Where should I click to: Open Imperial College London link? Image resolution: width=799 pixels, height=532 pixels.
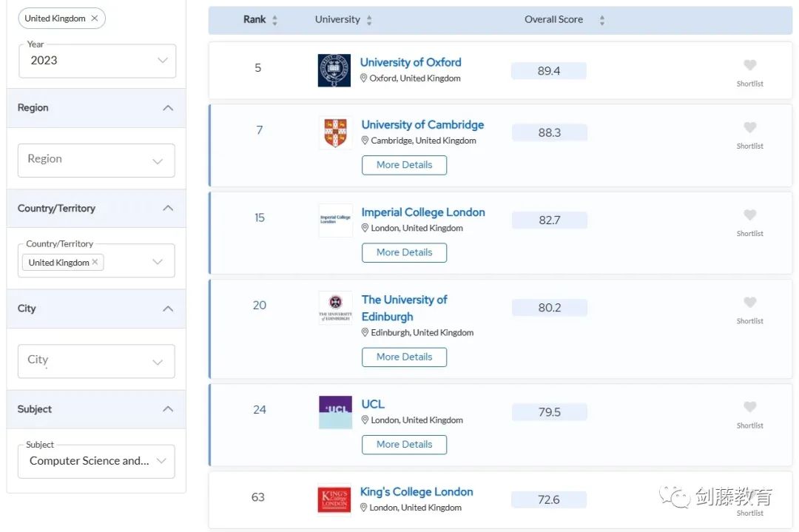423,212
